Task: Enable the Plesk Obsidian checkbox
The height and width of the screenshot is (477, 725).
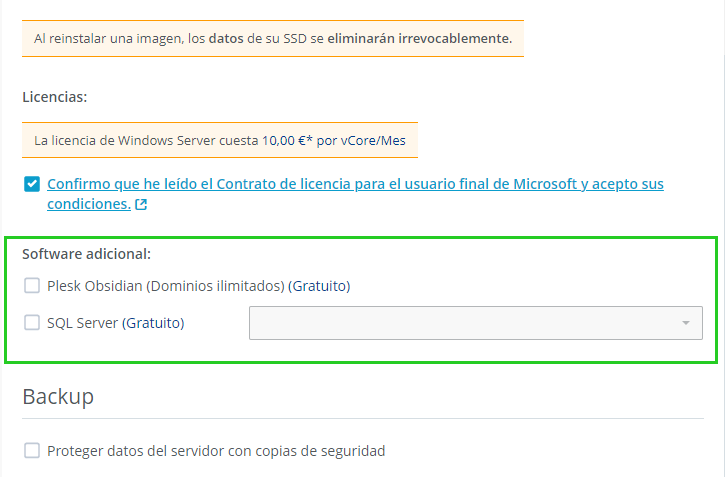Action: coord(32,286)
